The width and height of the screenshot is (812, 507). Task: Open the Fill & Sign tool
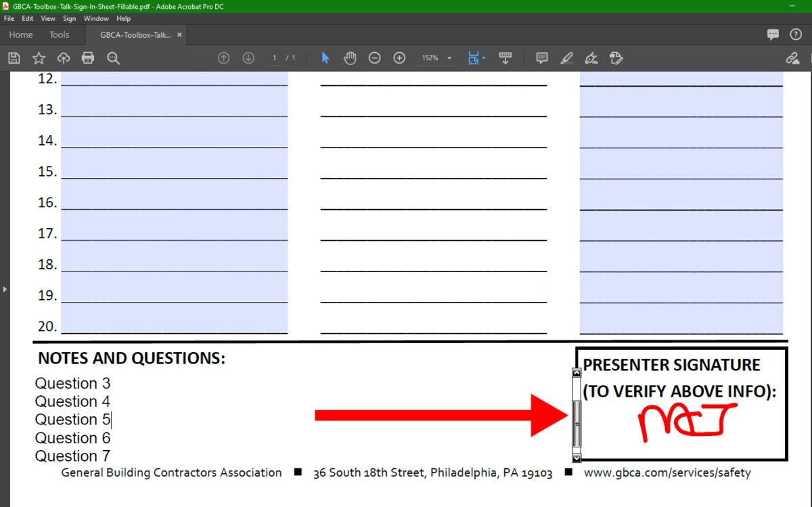[x=591, y=58]
